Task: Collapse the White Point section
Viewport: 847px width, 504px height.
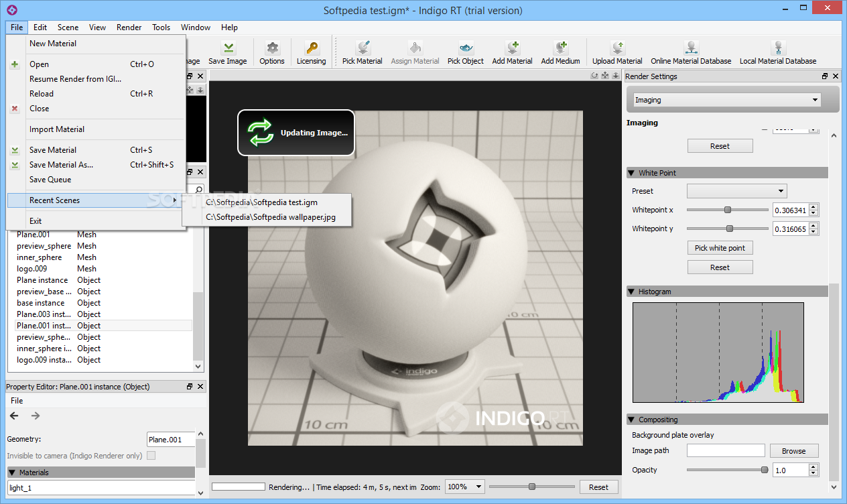Action: coord(631,173)
